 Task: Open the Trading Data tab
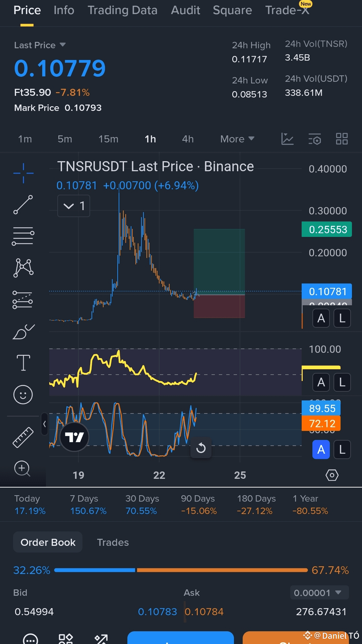coord(122,10)
